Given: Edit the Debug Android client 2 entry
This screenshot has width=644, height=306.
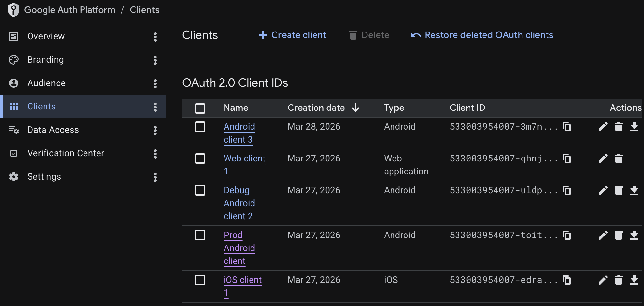Looking at the screenshot, I should point(603,190).
